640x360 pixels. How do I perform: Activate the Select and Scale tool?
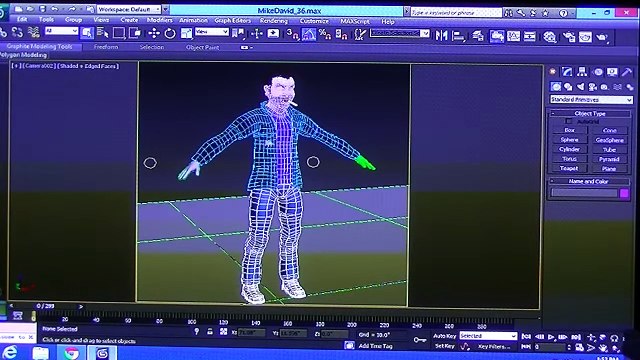point(186,33)
